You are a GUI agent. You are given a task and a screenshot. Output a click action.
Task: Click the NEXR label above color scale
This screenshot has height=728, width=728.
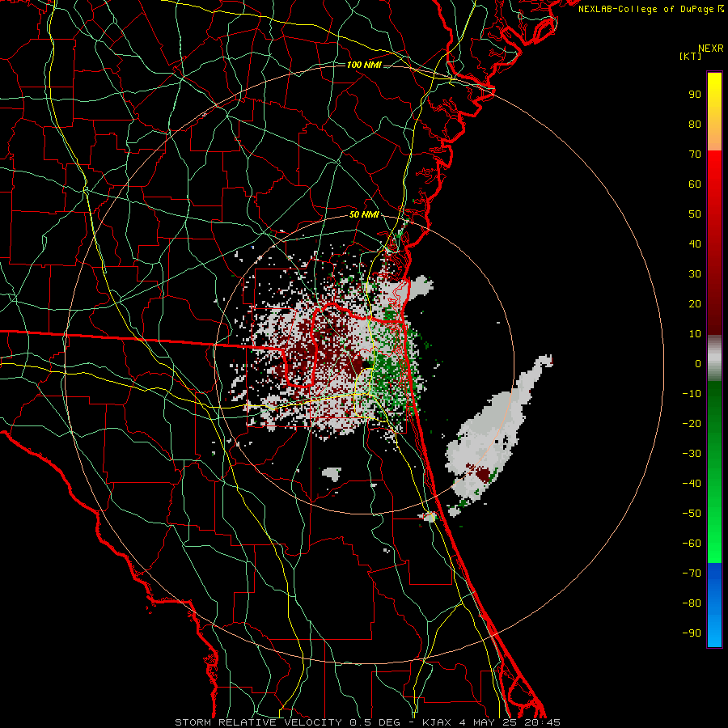click(x=711, y=49)
